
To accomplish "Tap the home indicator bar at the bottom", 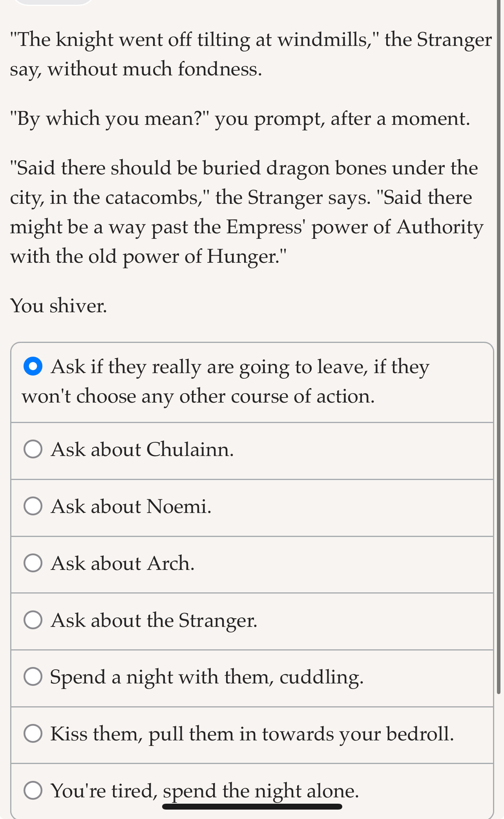I will click(252, 806).
